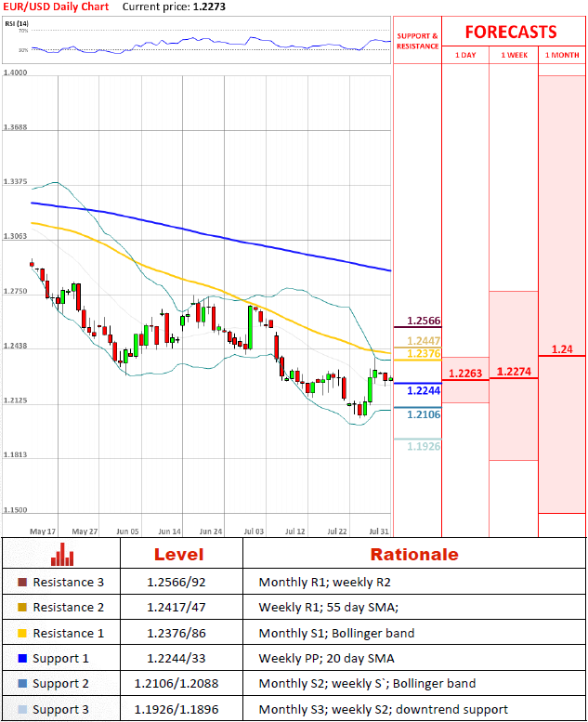The image size is (588, 722).
Task: Click the Resistance 2 dark yellow swatch
Action: coord(22,608)
